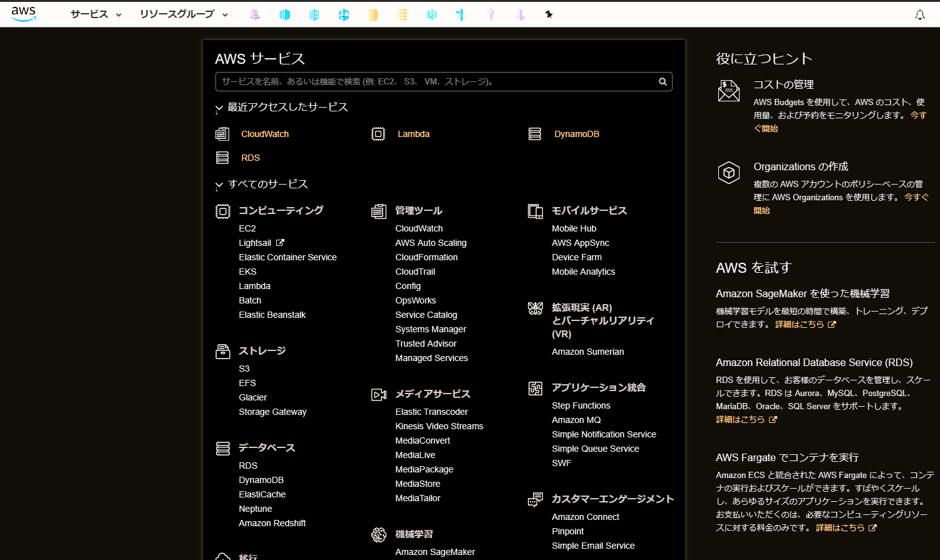Image resolution: width=940 pixels, height=560 pixels.
Task: Open Amazon SageMaker service link
Action: (435, 552)
